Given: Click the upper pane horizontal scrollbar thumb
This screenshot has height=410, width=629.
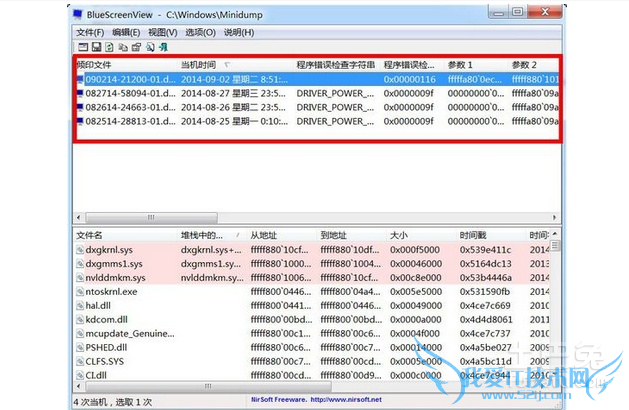Looking at the screenshot, I should tap(151, 217).
